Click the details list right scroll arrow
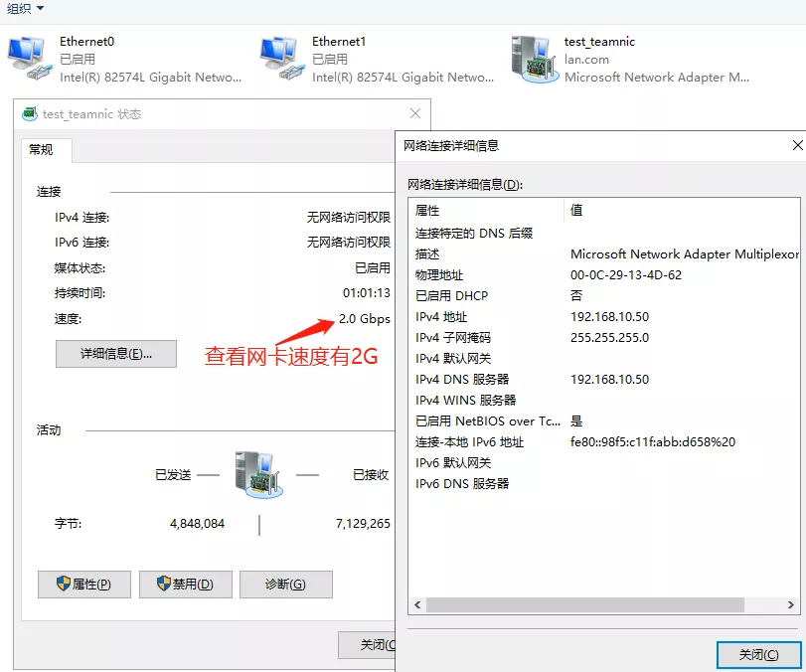 tap(792, 604)
